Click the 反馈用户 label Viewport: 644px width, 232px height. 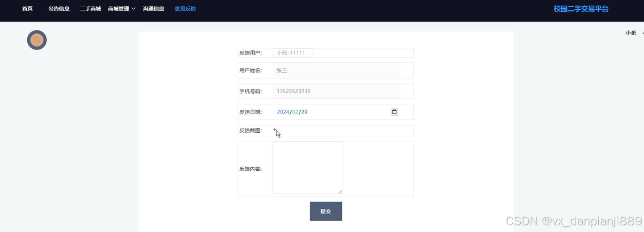point(250,53)
